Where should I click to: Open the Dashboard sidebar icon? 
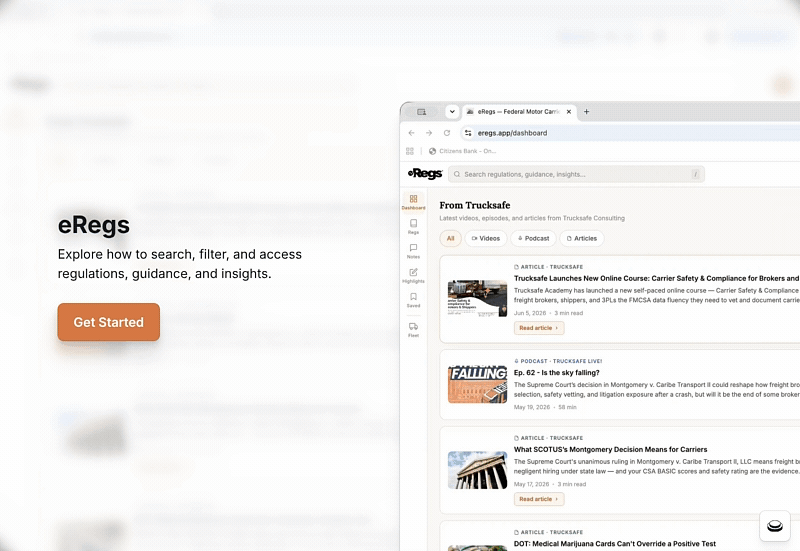click(x=413, y=202)
